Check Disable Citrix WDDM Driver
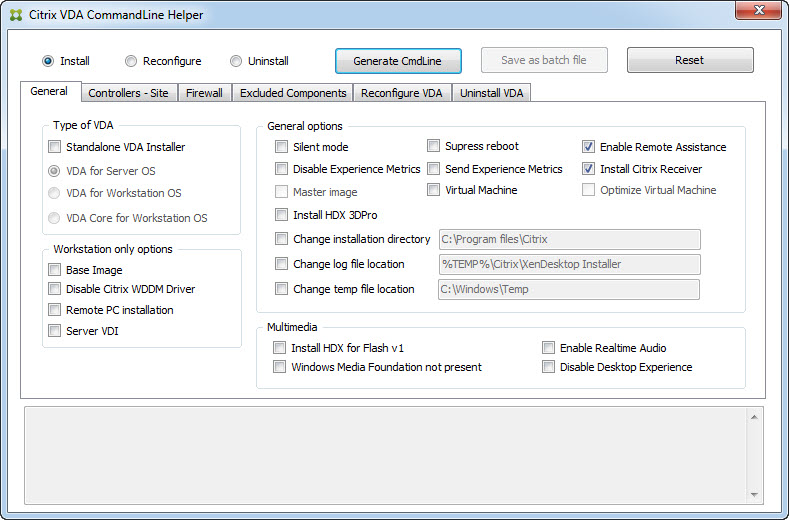The height and width of the screenshot is (520, 789). pos(54,289)
